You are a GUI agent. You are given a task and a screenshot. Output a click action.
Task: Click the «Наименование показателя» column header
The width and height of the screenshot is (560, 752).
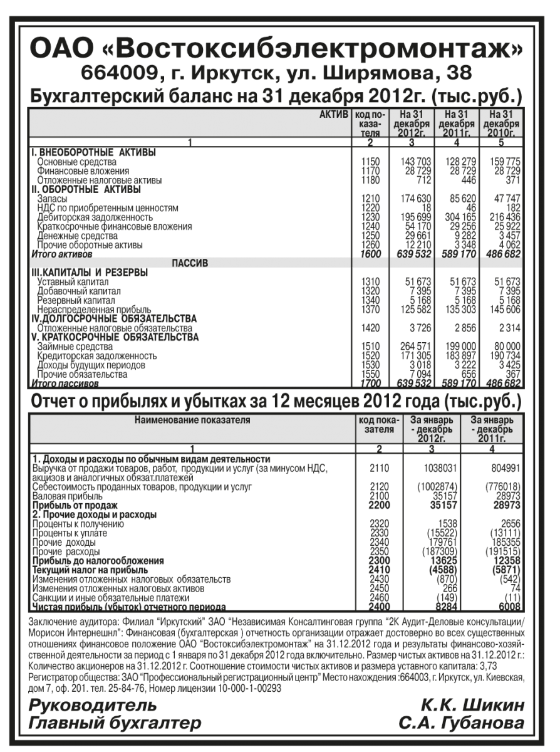click(x=192, y=420)
